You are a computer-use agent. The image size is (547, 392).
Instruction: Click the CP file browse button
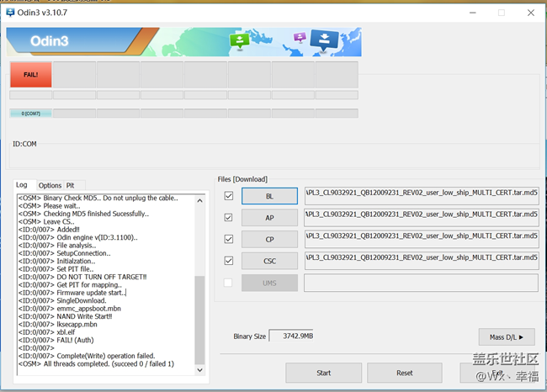pyautogui.click(x=269, y=239)
